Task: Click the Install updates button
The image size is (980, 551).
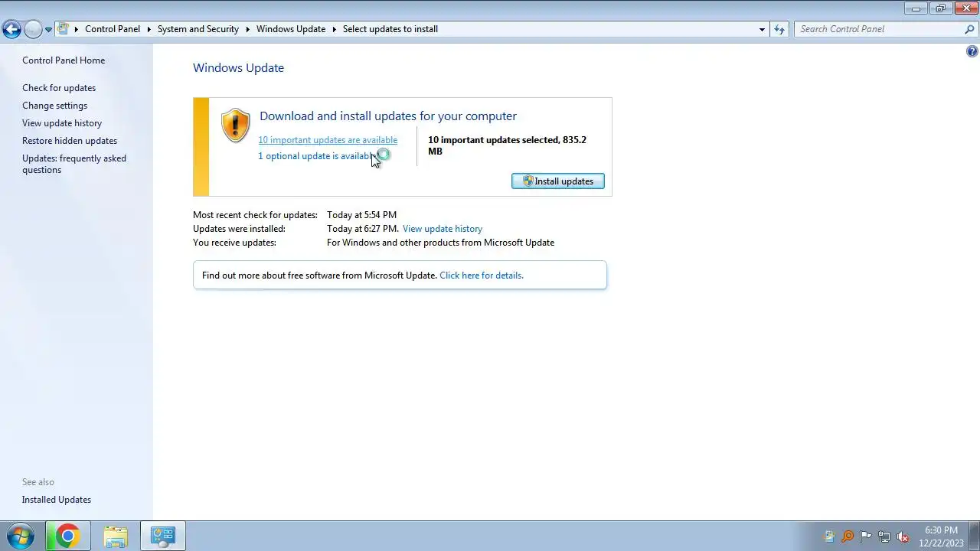Action: (x=558, y=181)
